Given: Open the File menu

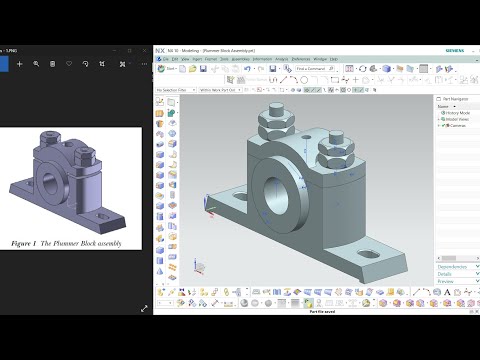Looking at the screenshot, I should [x=166, y=59].
